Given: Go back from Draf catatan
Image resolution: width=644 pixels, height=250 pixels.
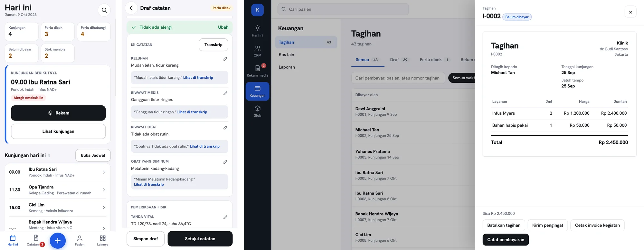Looking at the screenshot, I should click(x=131, y=8).
